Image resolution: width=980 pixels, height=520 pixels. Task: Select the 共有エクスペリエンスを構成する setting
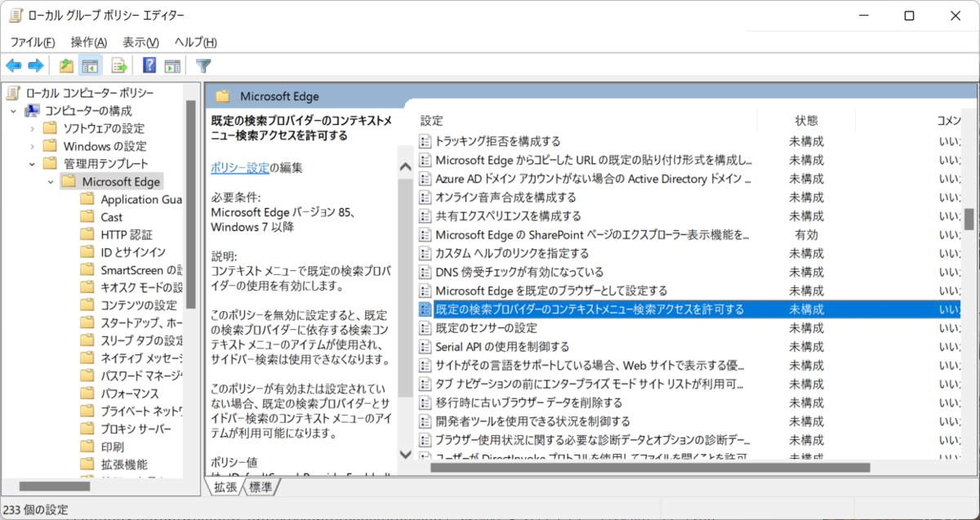508,216
